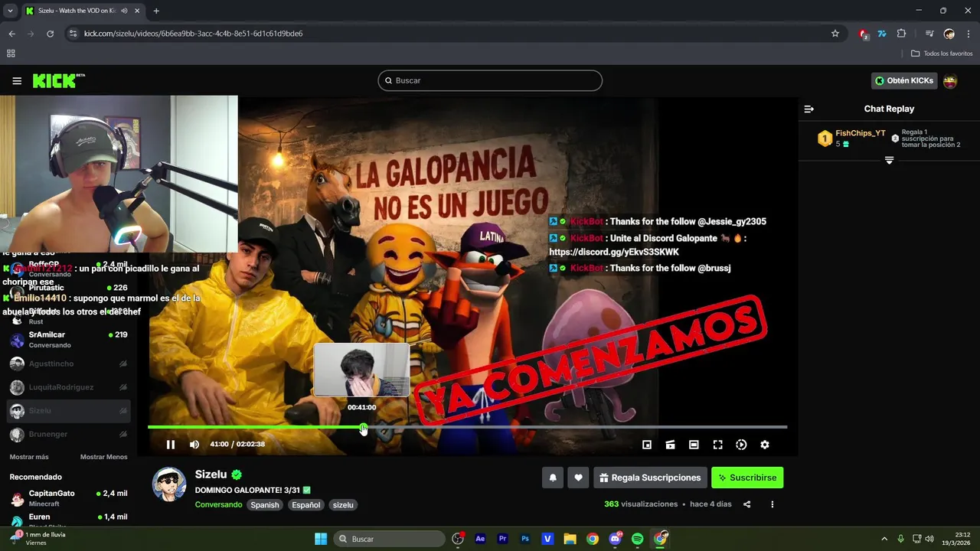
Task: Reload the current page
Action: [x=50, y=34]
